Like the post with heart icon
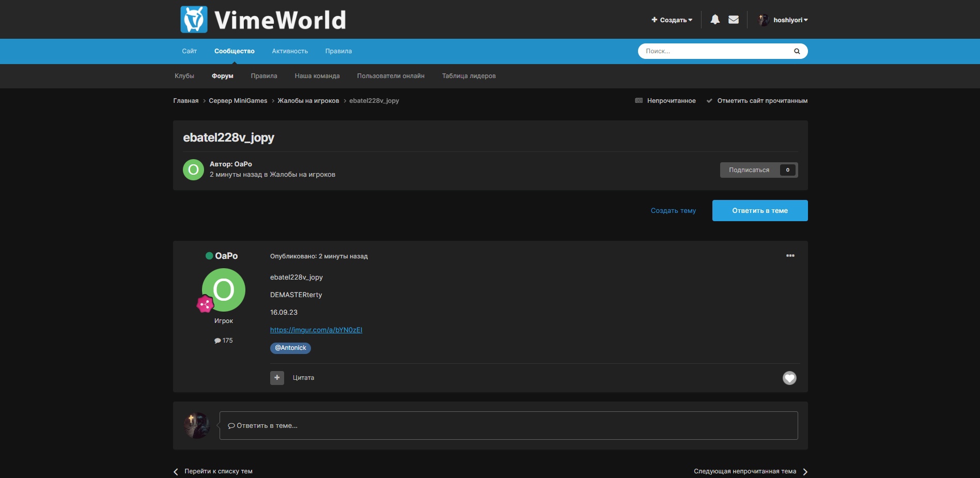 (x=789, y=378)
